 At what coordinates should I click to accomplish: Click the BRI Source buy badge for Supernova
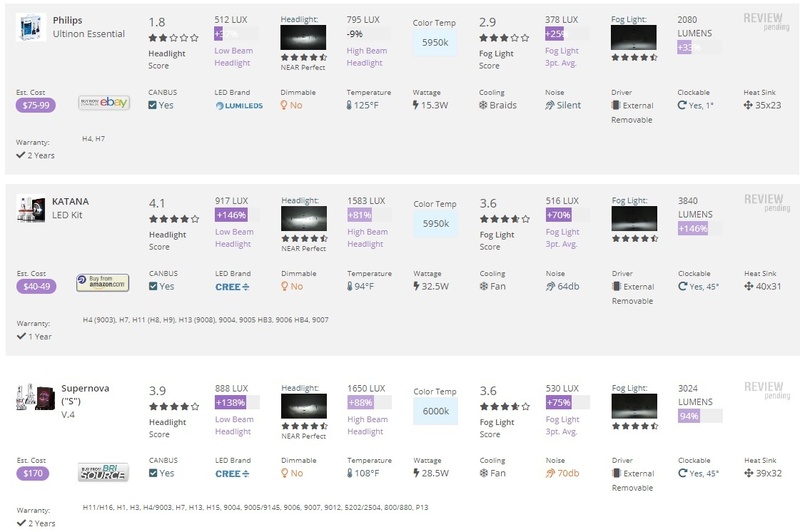pyautogui.click(x=103, y=472)
